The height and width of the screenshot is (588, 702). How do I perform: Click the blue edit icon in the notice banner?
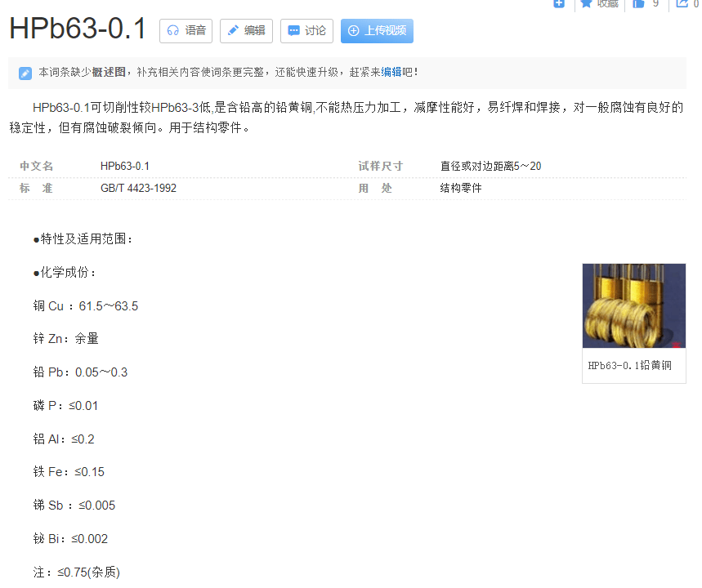(x=25, y=73)
